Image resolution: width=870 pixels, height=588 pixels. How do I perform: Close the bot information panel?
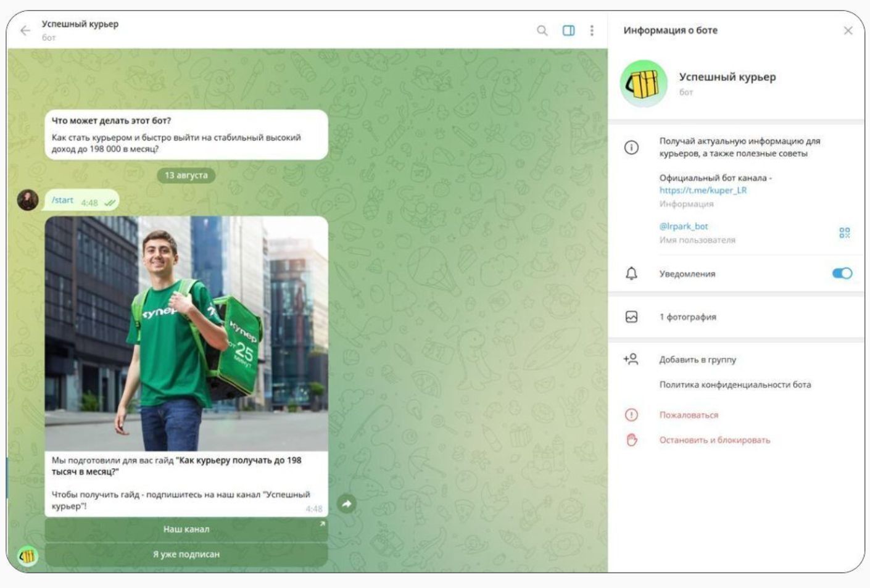[x=848, y=30]
